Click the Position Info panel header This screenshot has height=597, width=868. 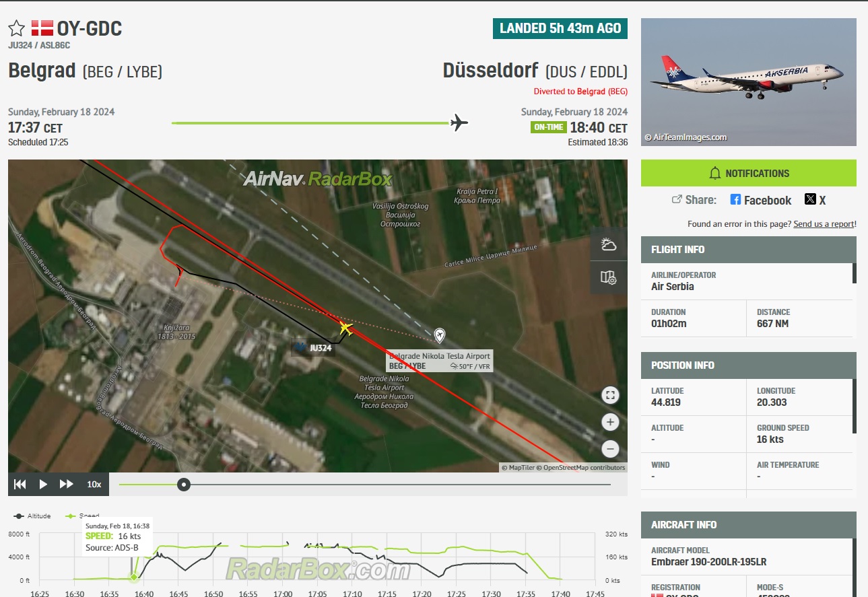click(x=749, y=365)
